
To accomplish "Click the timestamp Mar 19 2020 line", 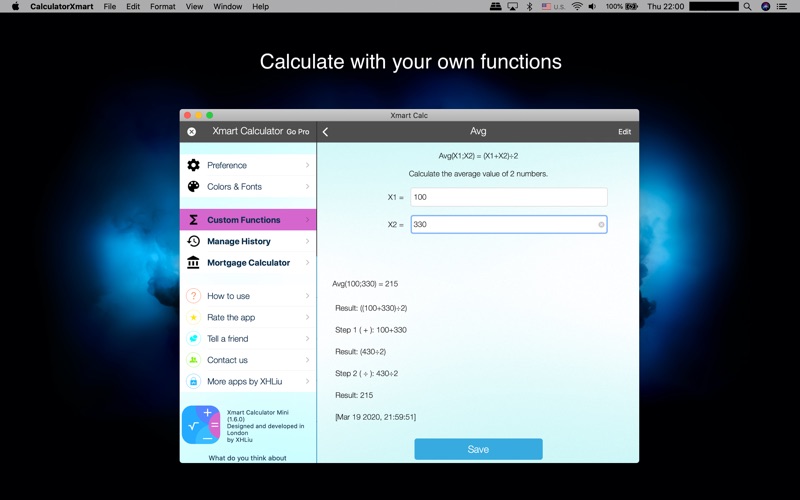I will pyautogui.click(x=376, y=417).
